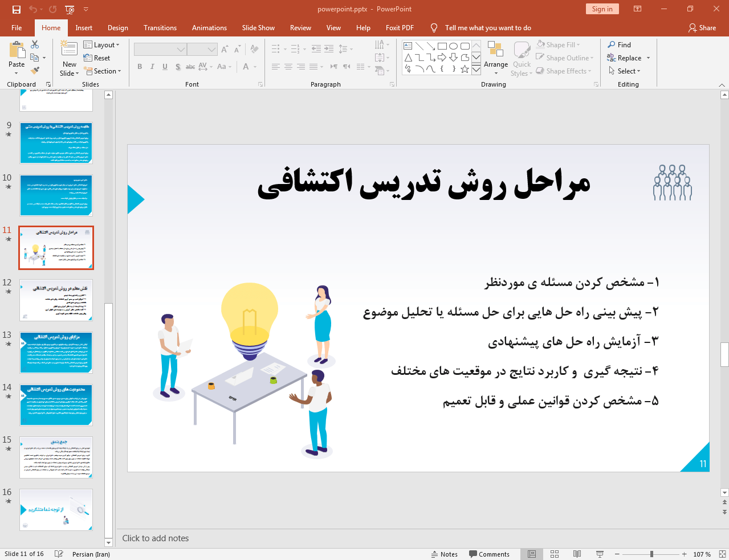This screenshot has width=729, height=560.
Task: Select the Text Box shape icon
Action: 408,46
